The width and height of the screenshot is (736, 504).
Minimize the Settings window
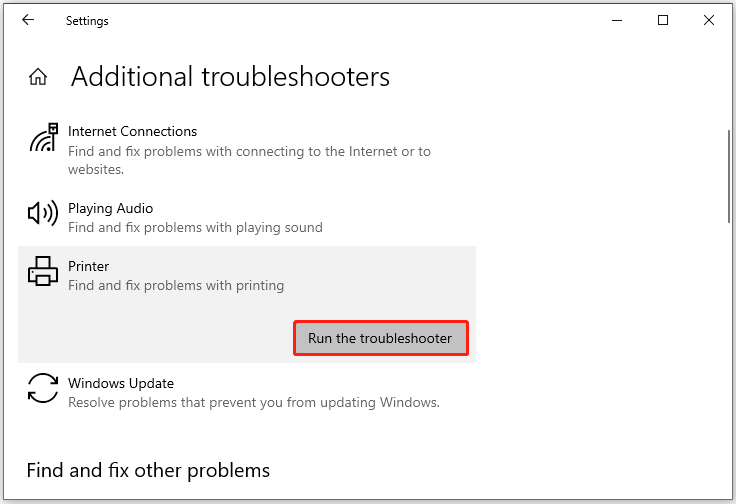pos(617,20)
